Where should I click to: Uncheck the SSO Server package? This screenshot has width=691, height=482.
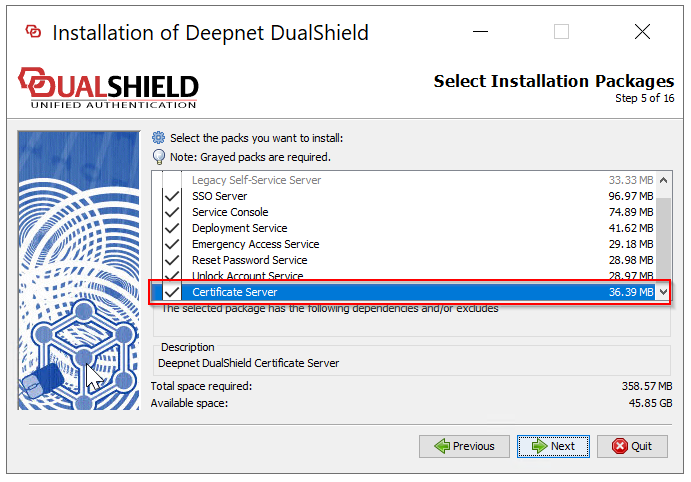tap(172, 197)
